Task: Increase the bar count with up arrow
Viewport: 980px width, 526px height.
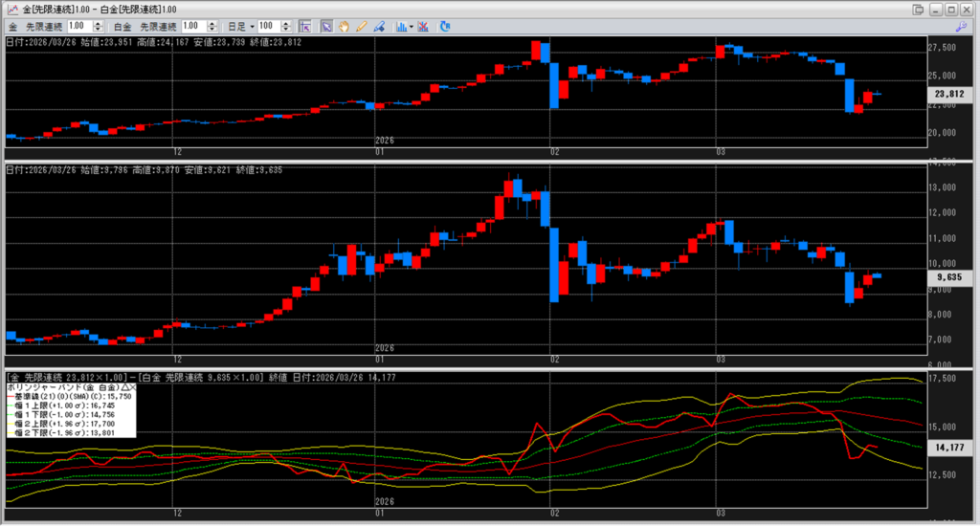Action: coord(286,24)
